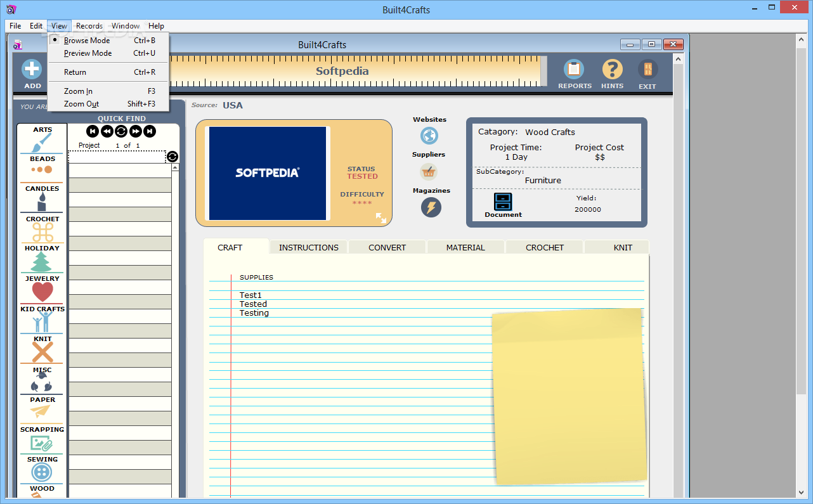
Task: Open the Help menu
Action: click(157, 26)
